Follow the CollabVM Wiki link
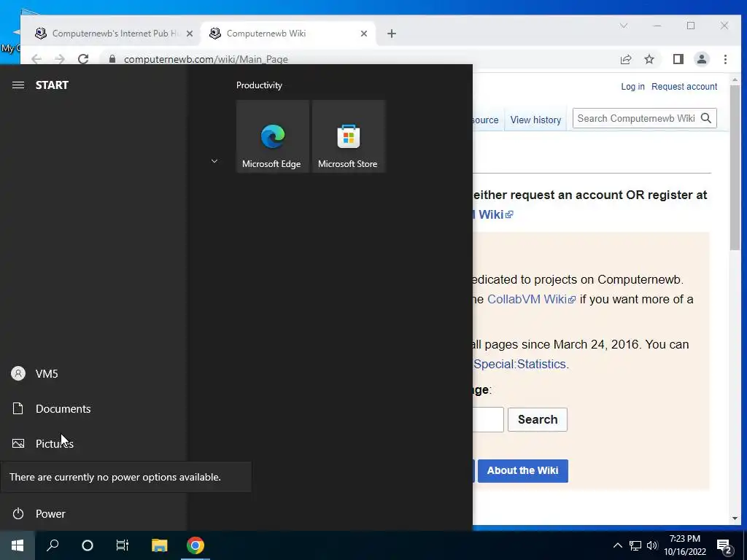 [x=531, y=300]
